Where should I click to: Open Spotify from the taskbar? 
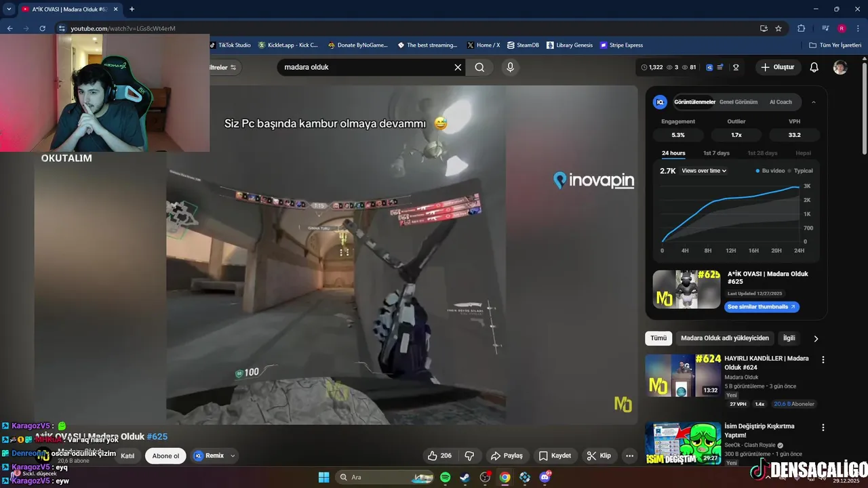[445, 477]
